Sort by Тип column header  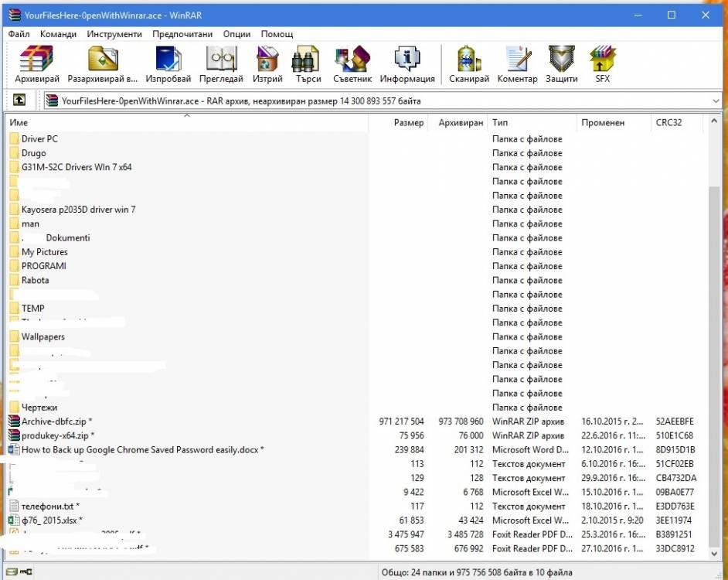532,123
